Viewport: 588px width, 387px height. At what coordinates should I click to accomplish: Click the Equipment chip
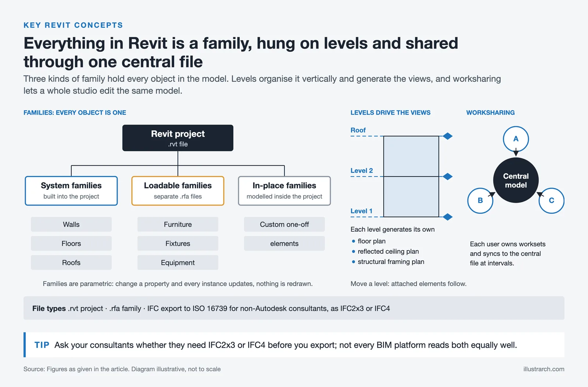coord(178,263)
